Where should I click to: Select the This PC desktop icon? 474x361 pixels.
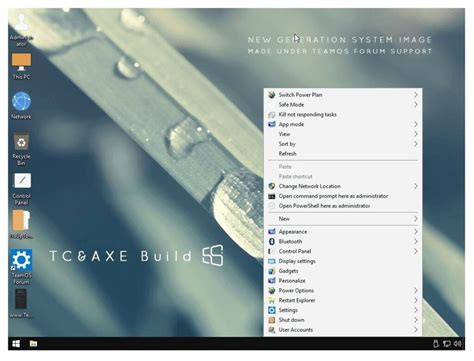(x=21, y=66)
